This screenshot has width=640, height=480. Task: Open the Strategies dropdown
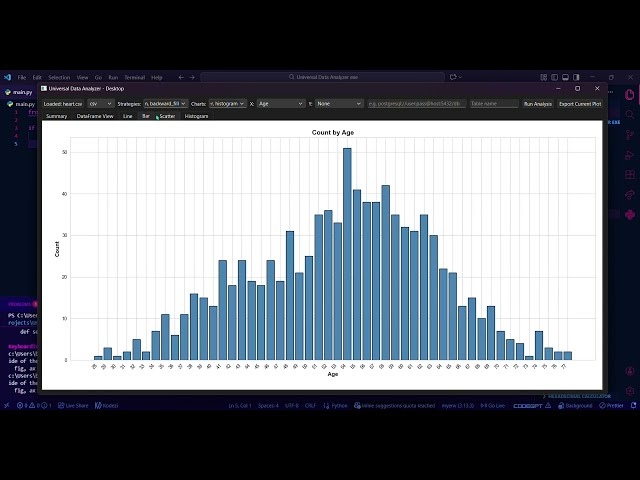165,104
